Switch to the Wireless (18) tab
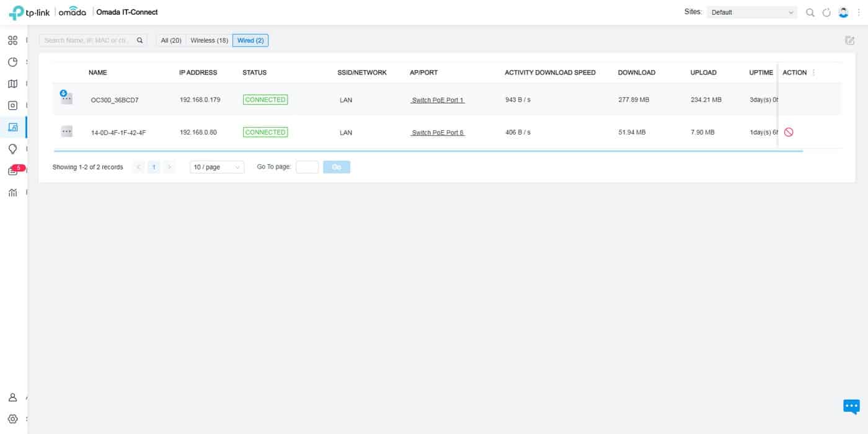Image resolution: width=868 pixels, height=434 pixels. (x=209, y=40)
